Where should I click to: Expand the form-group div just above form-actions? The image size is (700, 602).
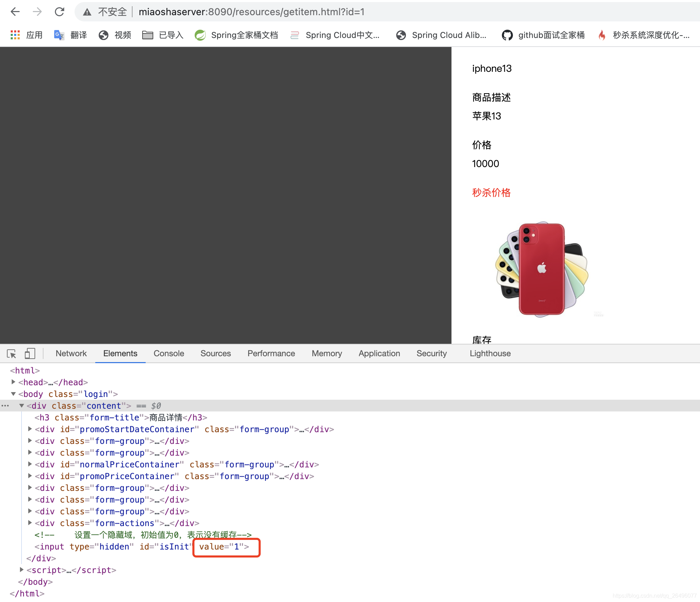coord(30,511)
